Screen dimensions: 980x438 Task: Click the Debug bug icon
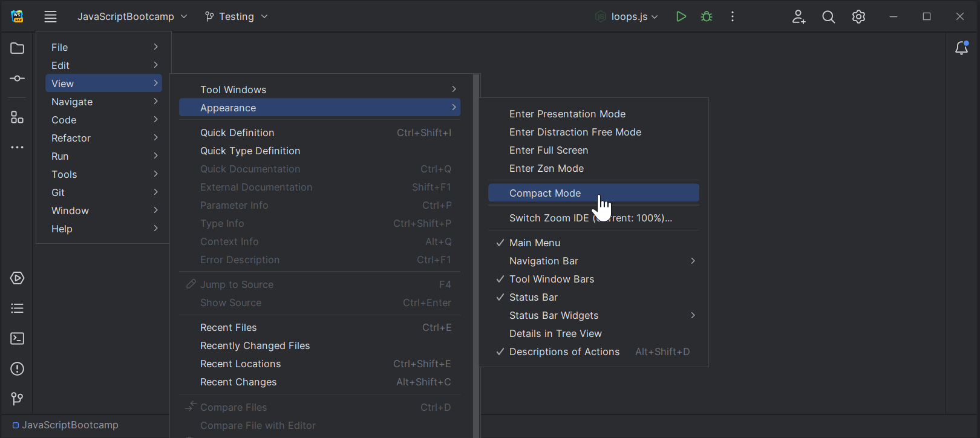[706, 16]
